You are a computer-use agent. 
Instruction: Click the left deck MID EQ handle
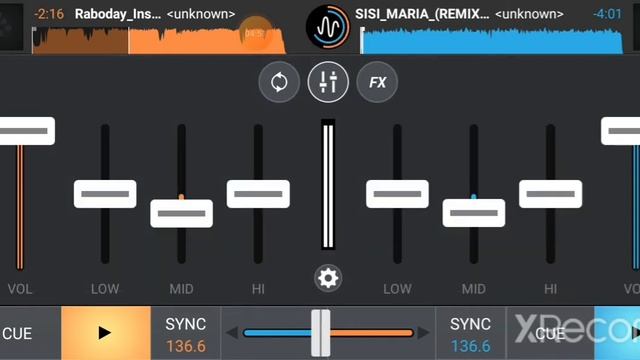point(182,213)
